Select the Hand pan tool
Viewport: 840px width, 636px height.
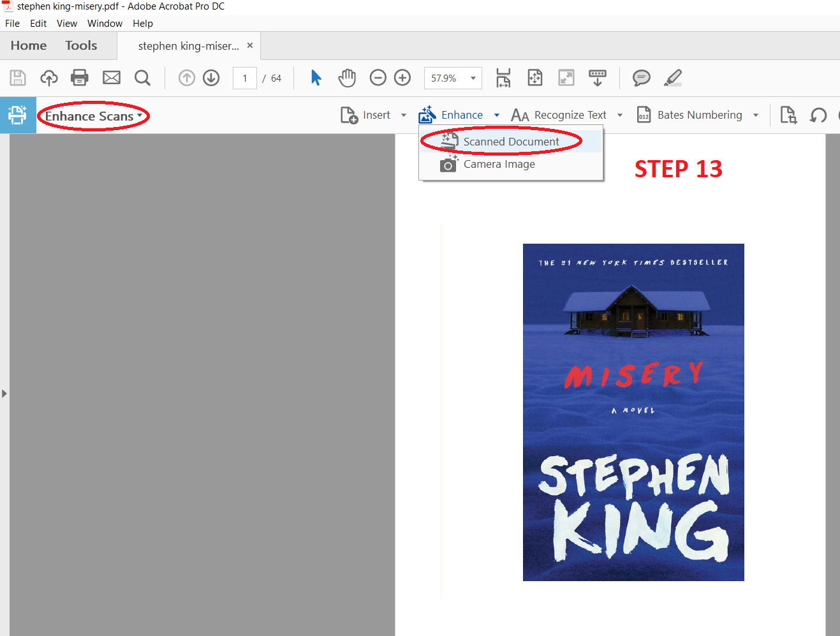pos(347,78)
